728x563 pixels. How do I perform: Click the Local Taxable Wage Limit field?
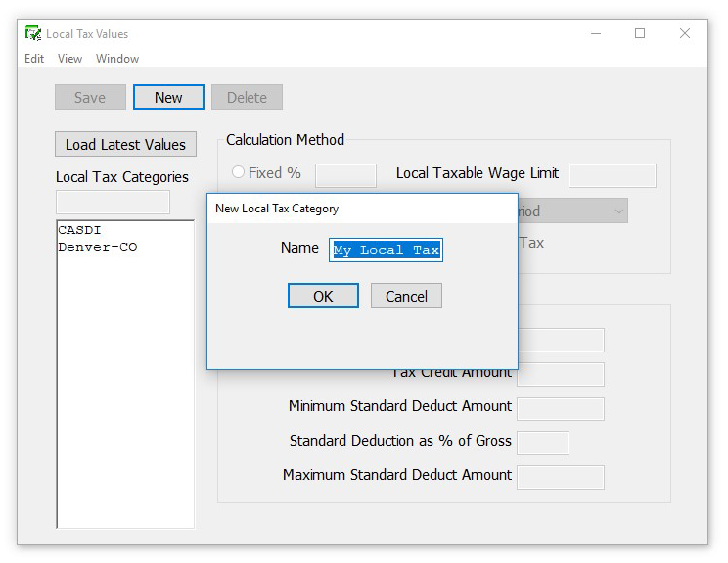(612, 175)
